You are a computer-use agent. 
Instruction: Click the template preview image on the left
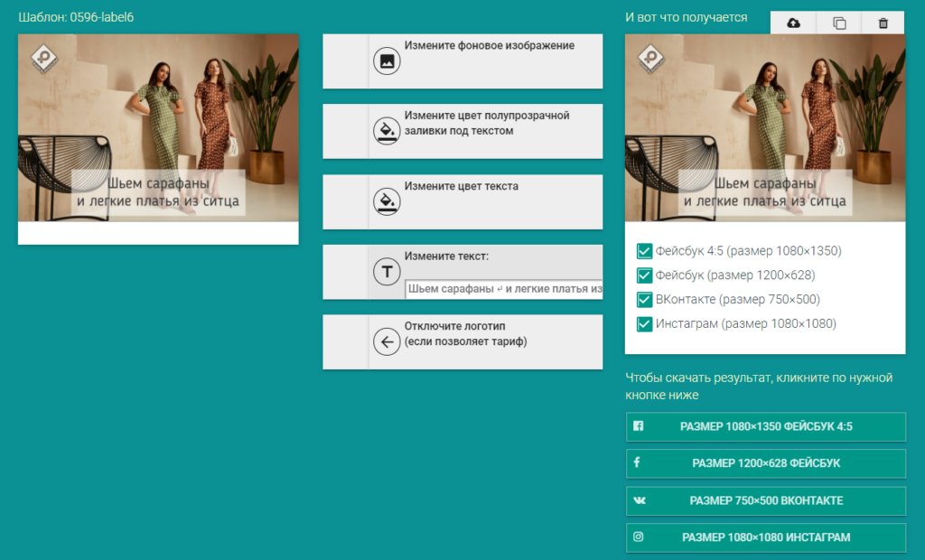(x=158, y=127)
